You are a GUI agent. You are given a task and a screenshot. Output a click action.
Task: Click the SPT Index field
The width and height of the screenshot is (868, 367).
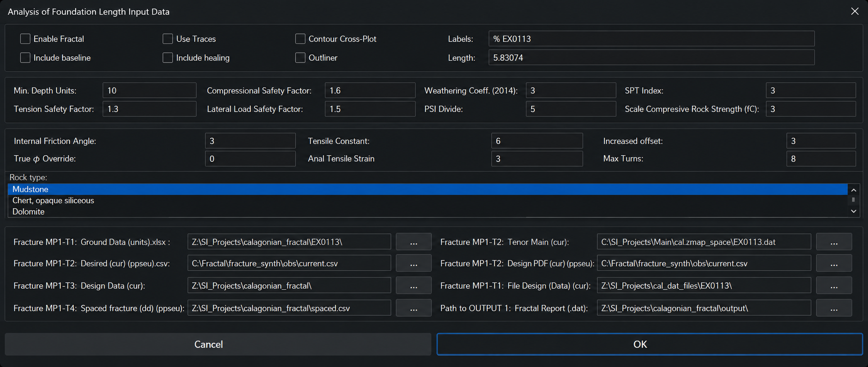point(811,90)
